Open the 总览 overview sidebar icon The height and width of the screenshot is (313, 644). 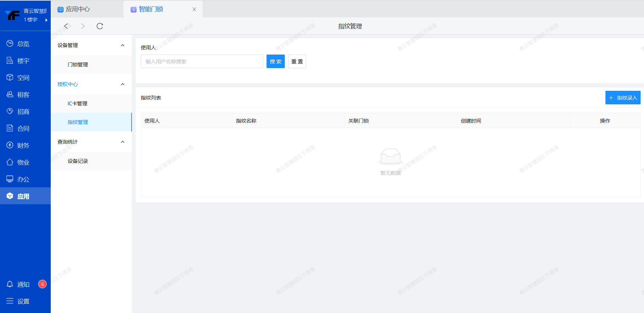(10, 43)
